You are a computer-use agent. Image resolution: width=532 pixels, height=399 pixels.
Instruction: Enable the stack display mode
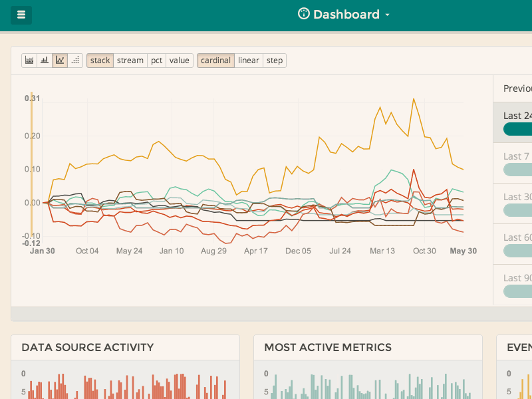coord(100,60)
